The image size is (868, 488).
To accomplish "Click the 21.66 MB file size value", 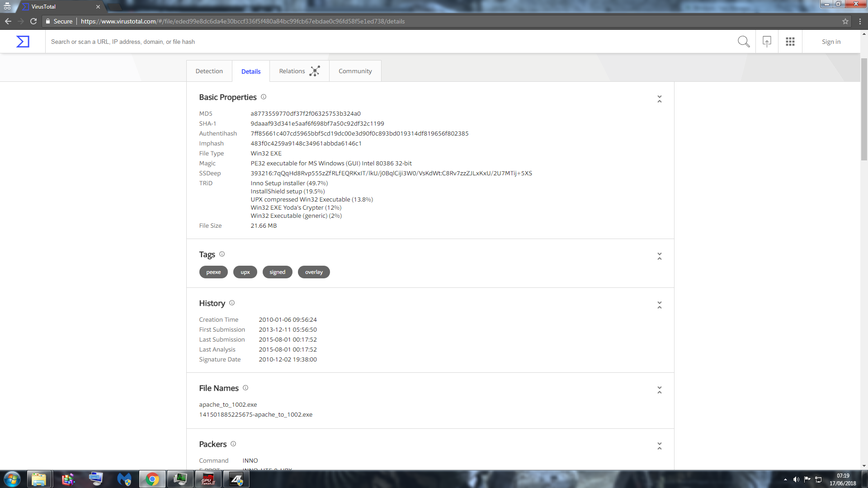I will pyautogui.click(x=264, y=225).
